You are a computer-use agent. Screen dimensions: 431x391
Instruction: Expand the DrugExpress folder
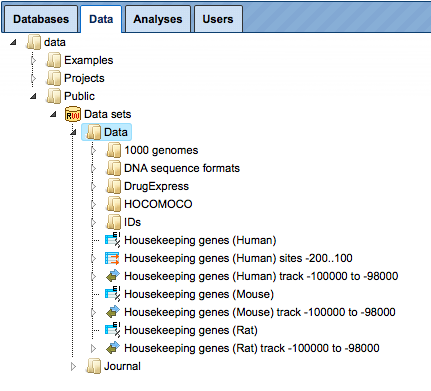[94, 186]
